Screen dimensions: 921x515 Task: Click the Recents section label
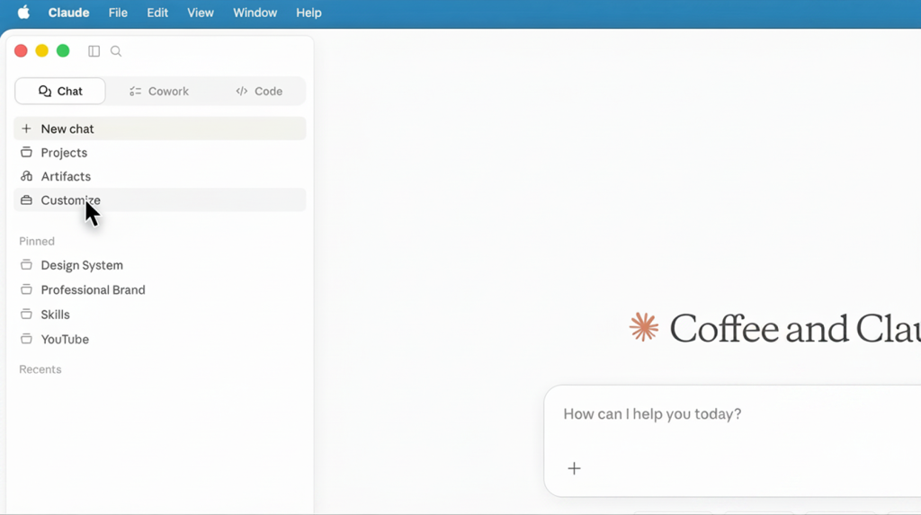(41, 369)
